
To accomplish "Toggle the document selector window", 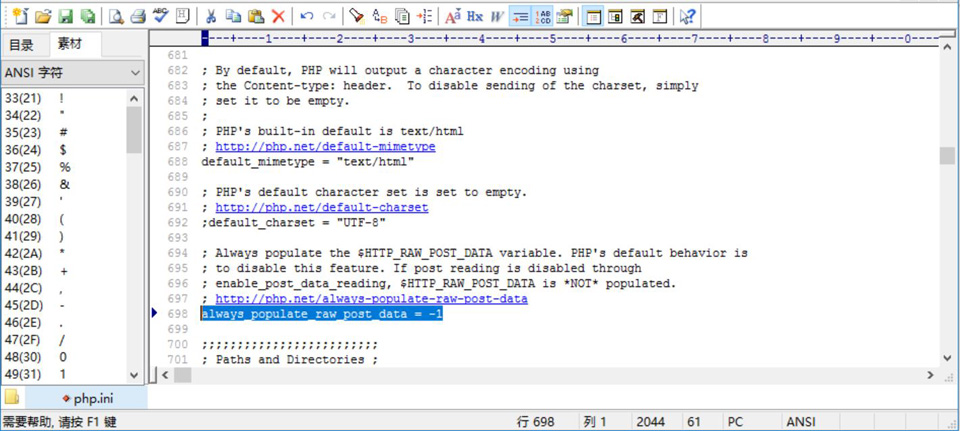I will (x=615, y=16).
